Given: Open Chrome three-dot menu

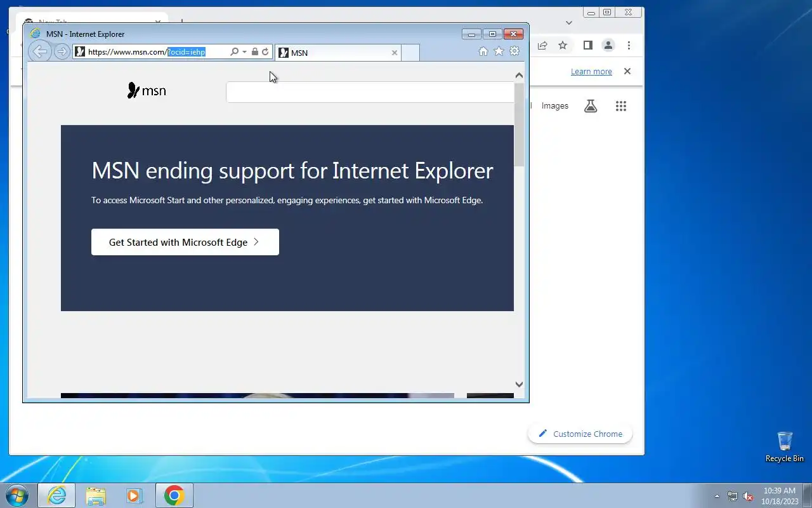Looking at the screenshot, I should point(629,45).
